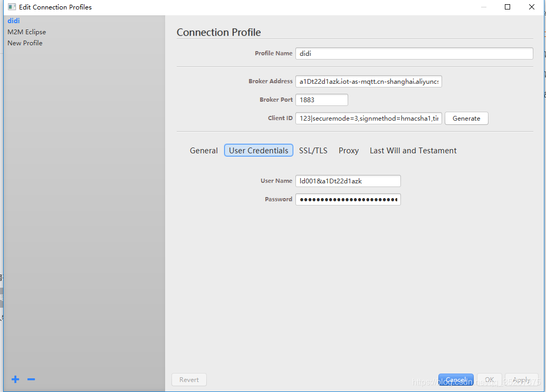Screen dimensions: 546x392
Task: Click the Connection Profile heading text
Action: 219,32
